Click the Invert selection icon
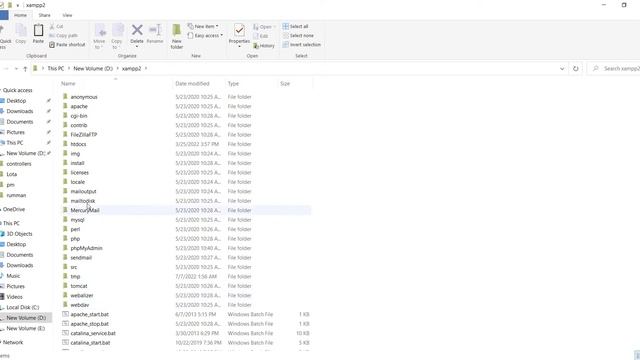The width and height of the screenshot is (640, 360). pyautogui.click(x=286, y=44)
